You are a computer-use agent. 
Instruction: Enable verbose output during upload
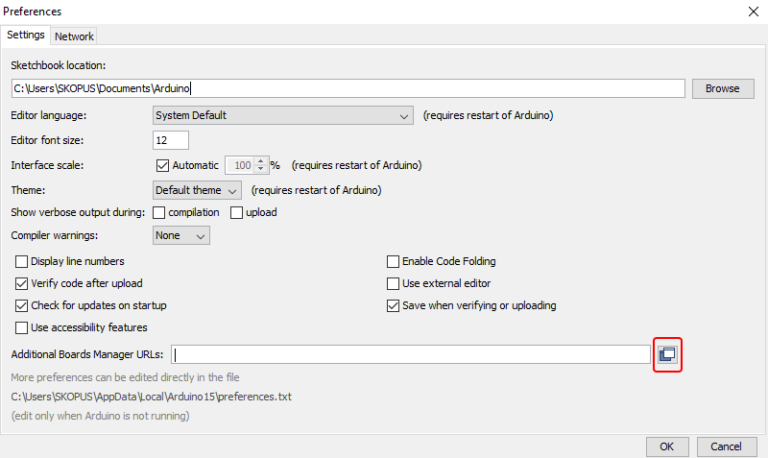237,212
